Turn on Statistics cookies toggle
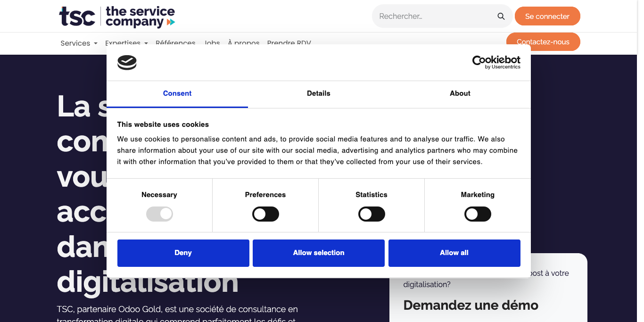 coord(372,215)
